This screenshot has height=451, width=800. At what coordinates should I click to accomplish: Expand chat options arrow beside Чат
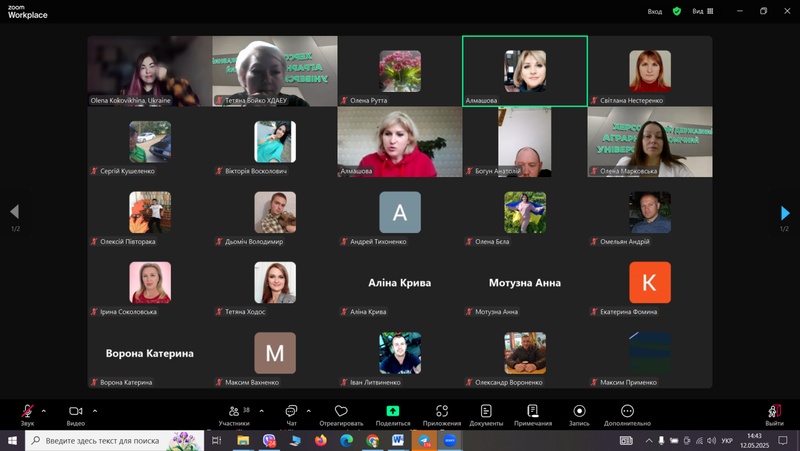pos(309,411)
